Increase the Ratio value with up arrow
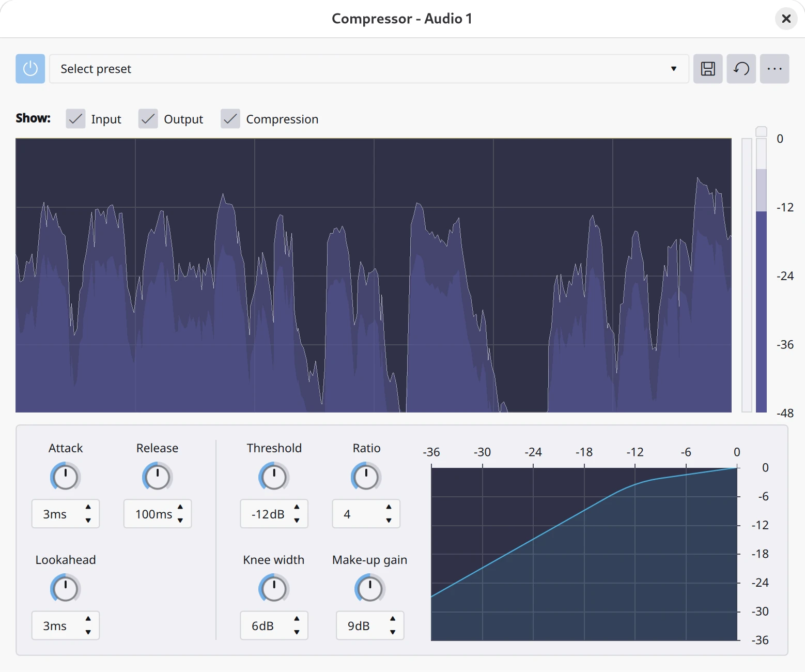Screen dimensions: 805x672 (x=389, y=507)
